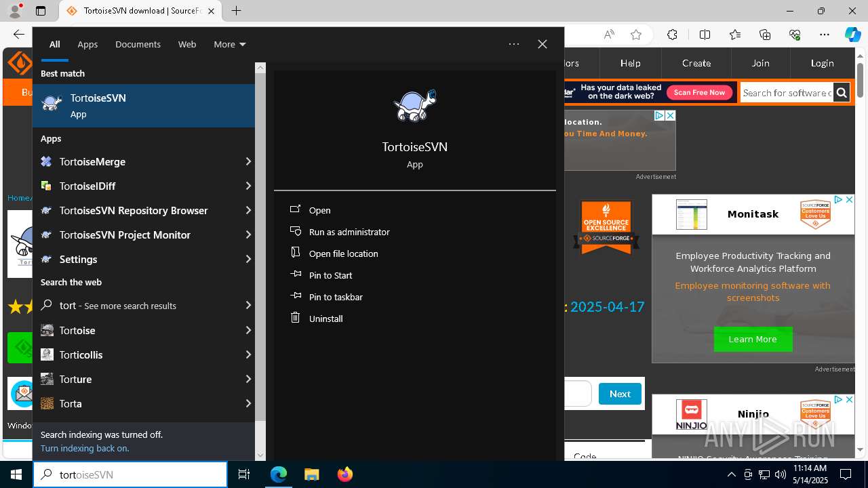Click the Settings result turtle icon
The width and height of the screenshot is (868, 488).
click(x=46, y=259)
